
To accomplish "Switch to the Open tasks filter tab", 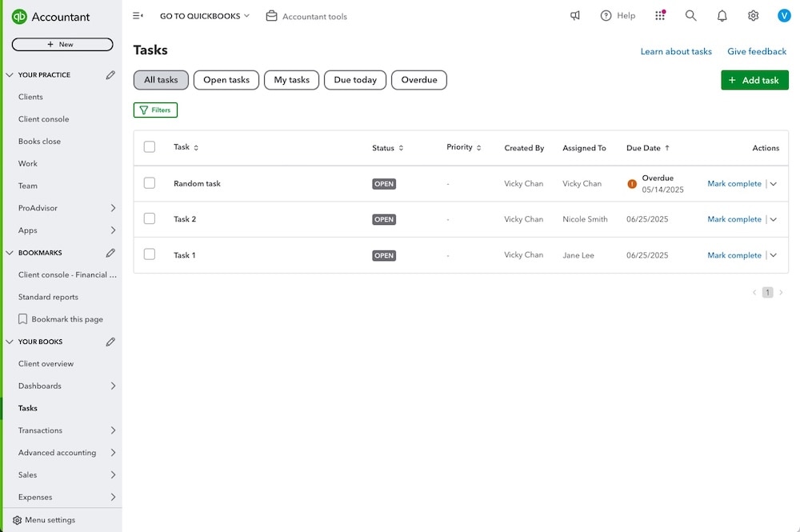I will 226,79.
